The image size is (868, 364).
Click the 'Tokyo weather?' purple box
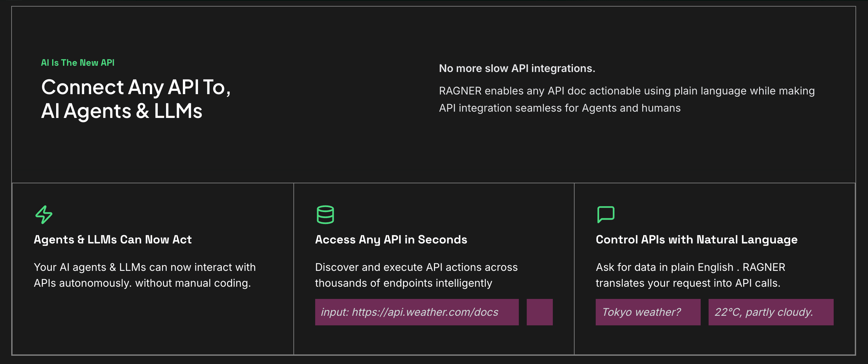click(x=648, y=312)
